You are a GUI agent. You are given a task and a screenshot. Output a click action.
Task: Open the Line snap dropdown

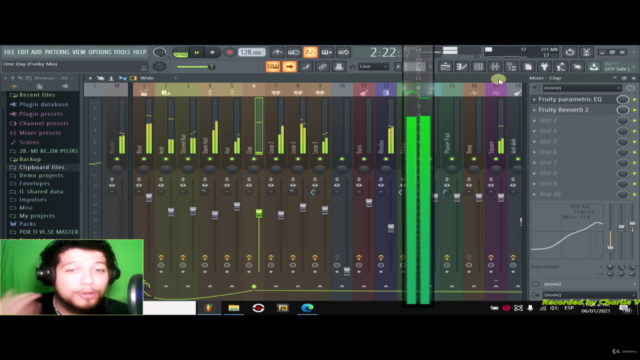pyautogui.click(x=373, y=67)
